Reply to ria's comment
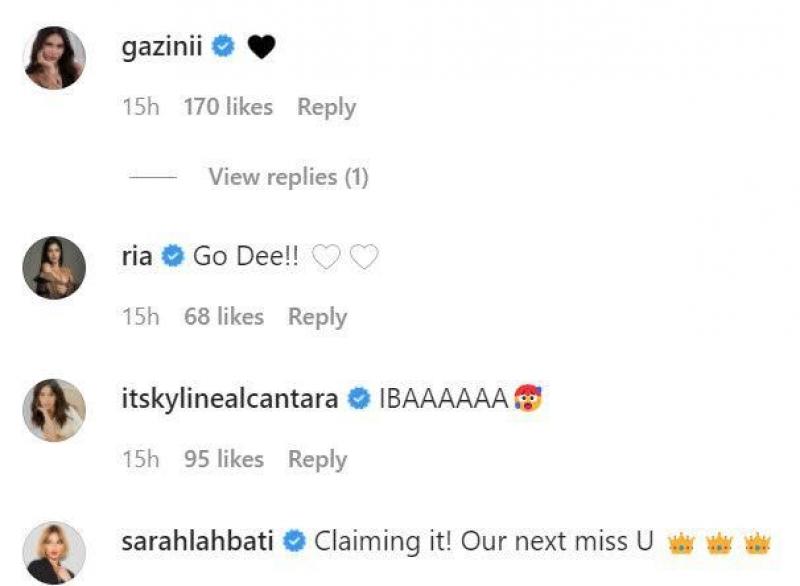Viewport: 800px width, 586px height. (319, 316)
